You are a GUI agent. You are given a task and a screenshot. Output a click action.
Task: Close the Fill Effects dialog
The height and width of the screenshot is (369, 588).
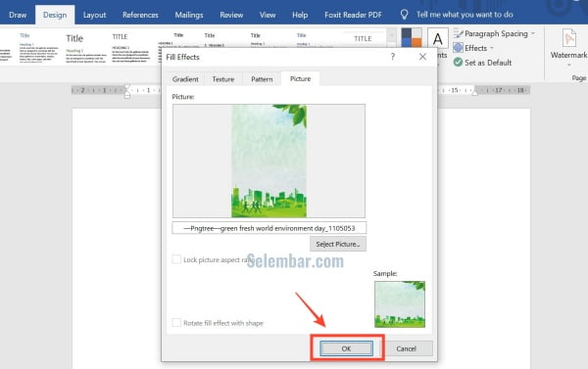422,57
